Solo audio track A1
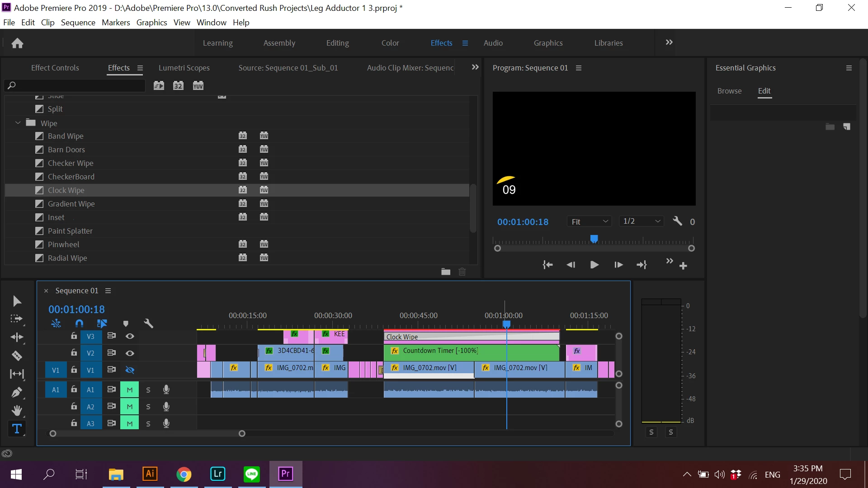The image size is (868, 488). tap(148, 389)
